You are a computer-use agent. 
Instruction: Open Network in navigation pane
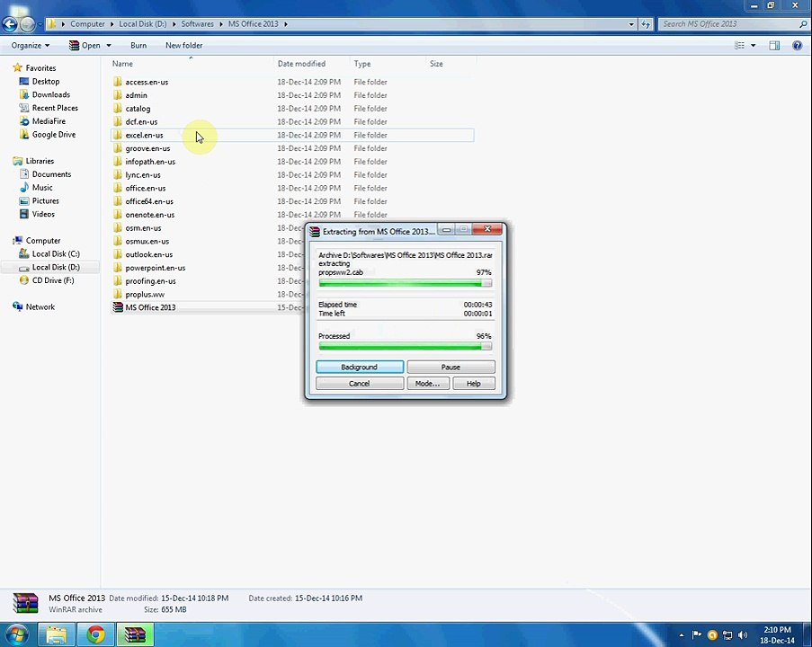pyautogui.click(x=40, y=307)
